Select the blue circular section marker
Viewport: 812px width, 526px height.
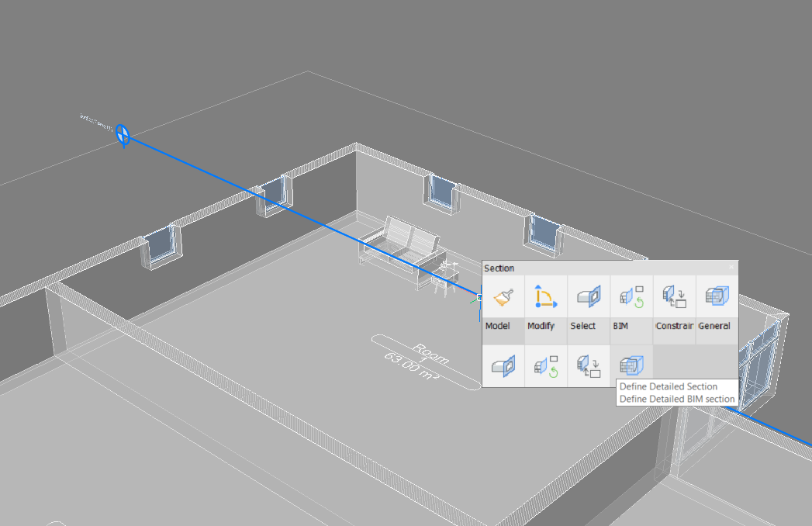pos(123,134)
